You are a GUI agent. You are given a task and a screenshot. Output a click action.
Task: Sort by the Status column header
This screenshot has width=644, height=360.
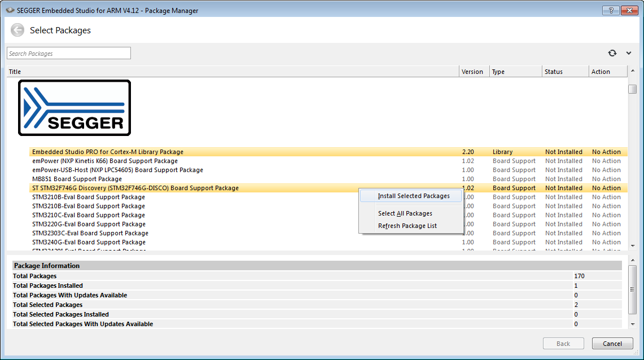pyautogui.click(x=566, y=72)
